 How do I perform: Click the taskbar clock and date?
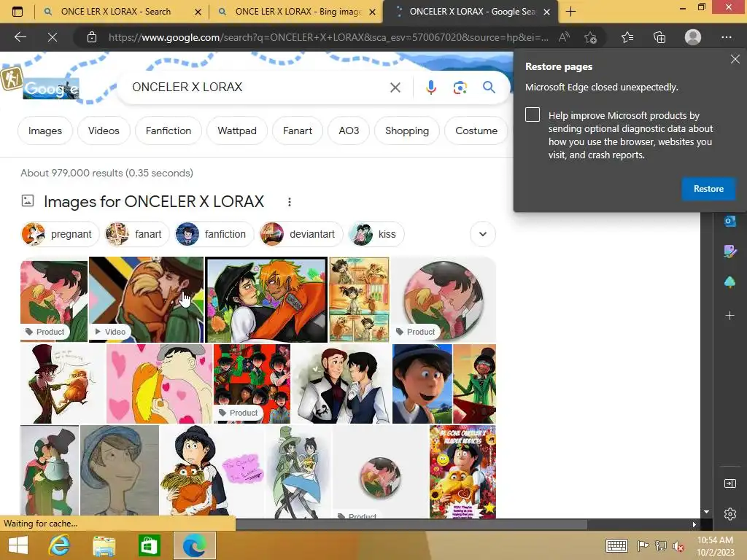click(x=715, y=545)
